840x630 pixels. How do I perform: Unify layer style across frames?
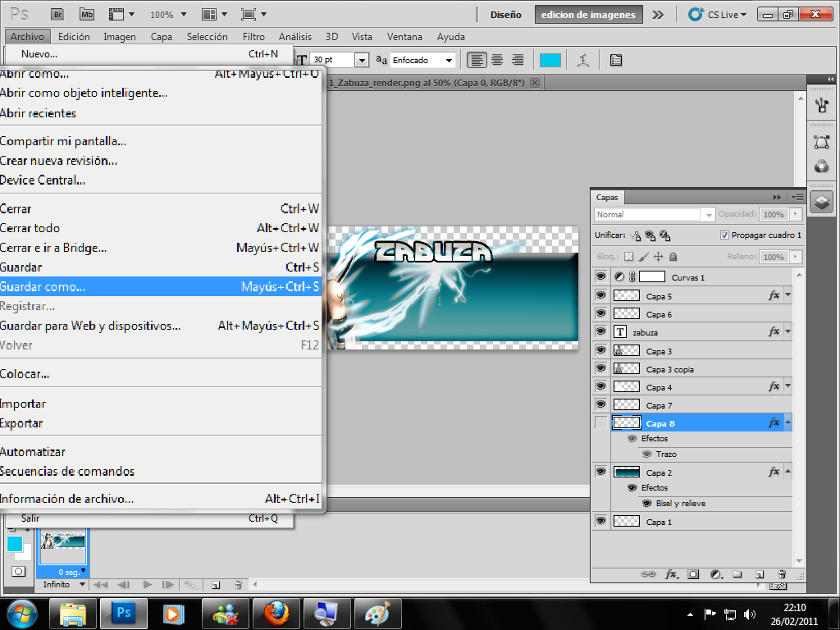pos(664,235)
